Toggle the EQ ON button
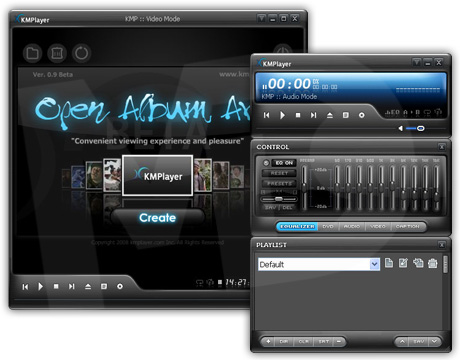 click(284, 163)
